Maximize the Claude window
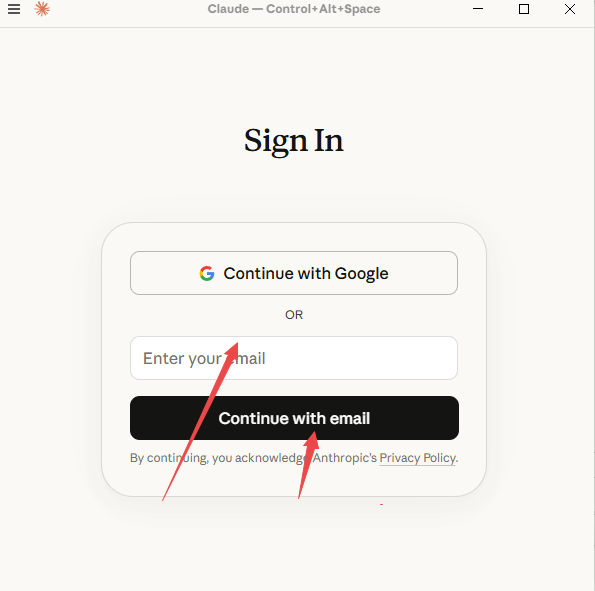Screen dimensions: 595x591 (524, 9)
